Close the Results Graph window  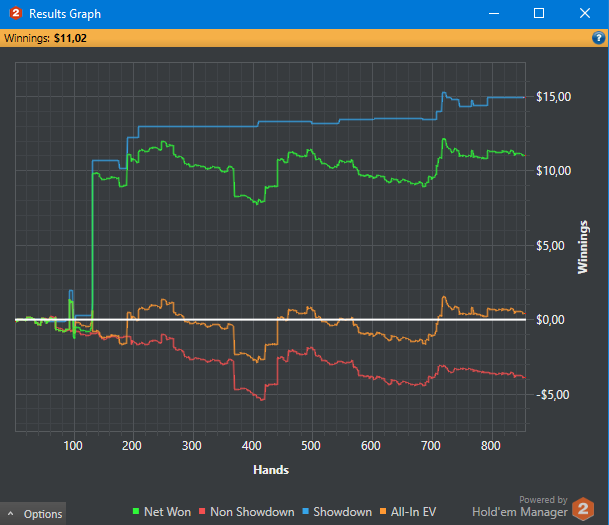(585, 14)
